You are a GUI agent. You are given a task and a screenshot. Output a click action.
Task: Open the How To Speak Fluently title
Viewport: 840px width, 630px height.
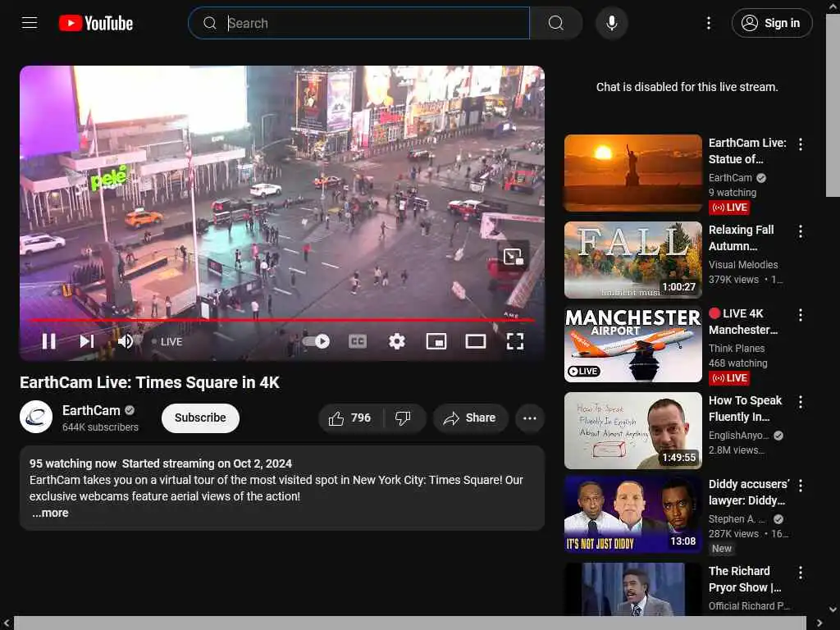point(745,409)
